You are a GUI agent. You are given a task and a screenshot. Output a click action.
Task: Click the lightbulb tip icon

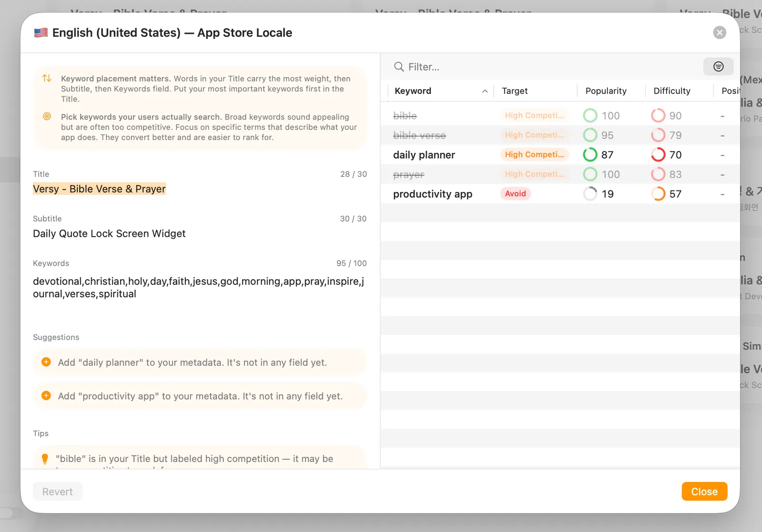coord(45,459)
